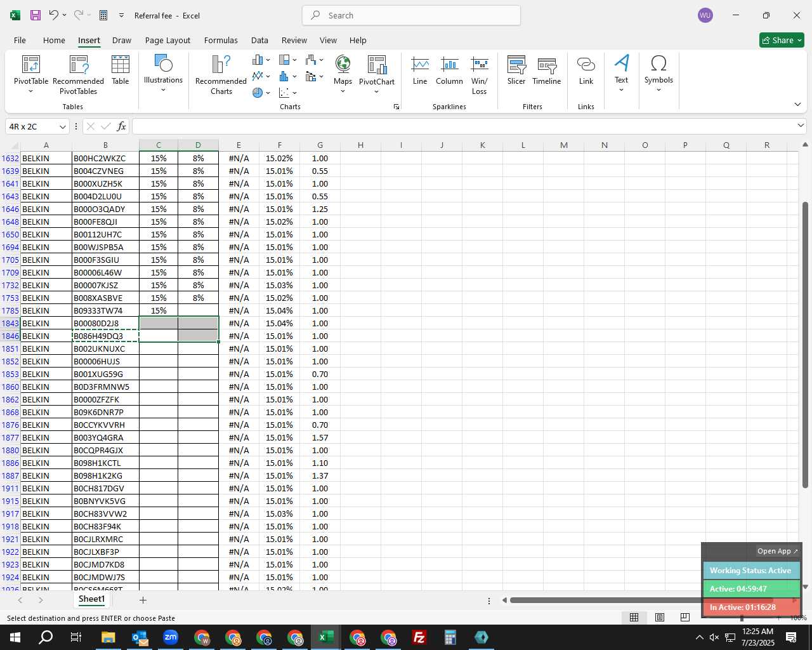812x650 pixels.
Task: Open the insert function fx button
Action: click(121, 126)
